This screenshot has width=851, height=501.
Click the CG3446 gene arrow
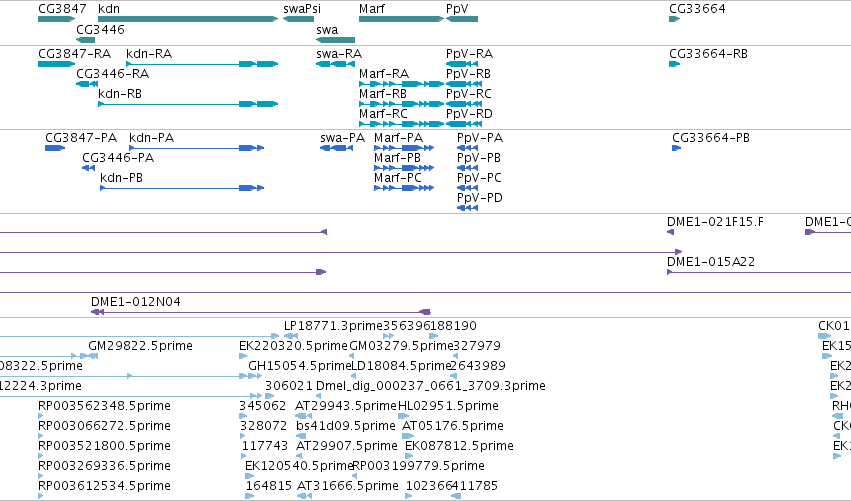[x=86, y=40]
